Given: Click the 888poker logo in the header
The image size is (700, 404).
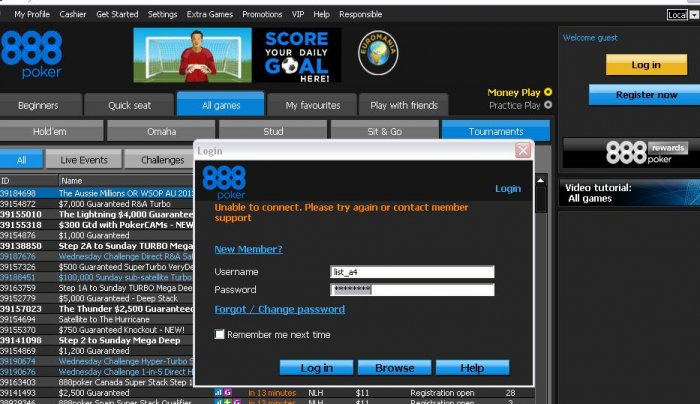Looking at the screenshot, I should 31,54.
